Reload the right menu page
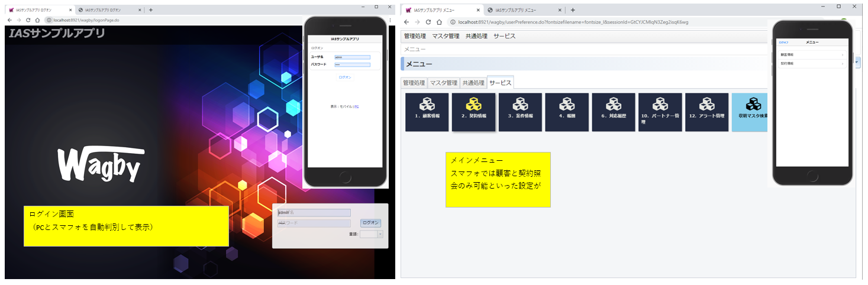This screenshot has height=285, width=868. click(x=428, y=22)
